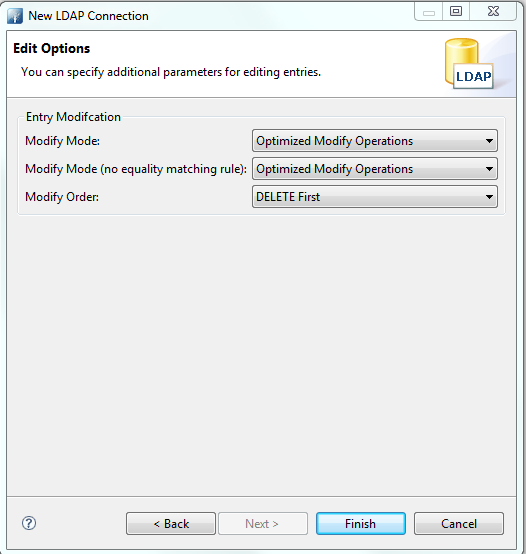Click the LDAP database cylinder icon
This screenshot has width=526, height=554.
click(469, 64)
